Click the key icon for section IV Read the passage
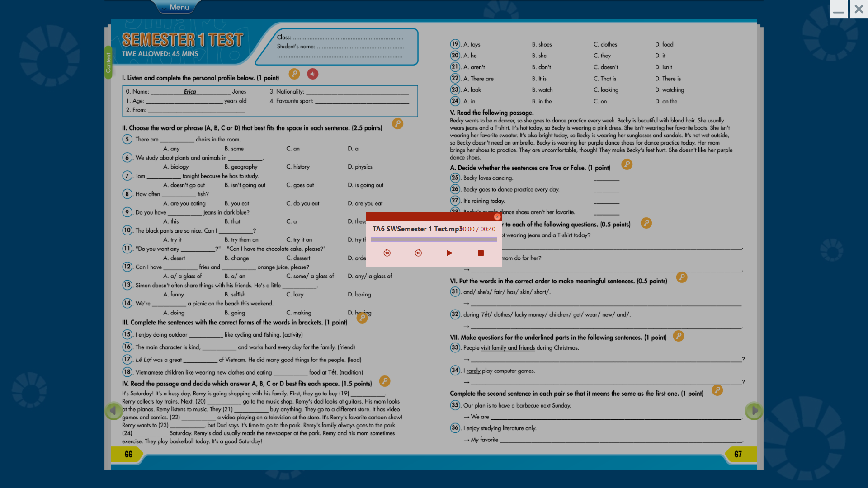 pos(385,381)
